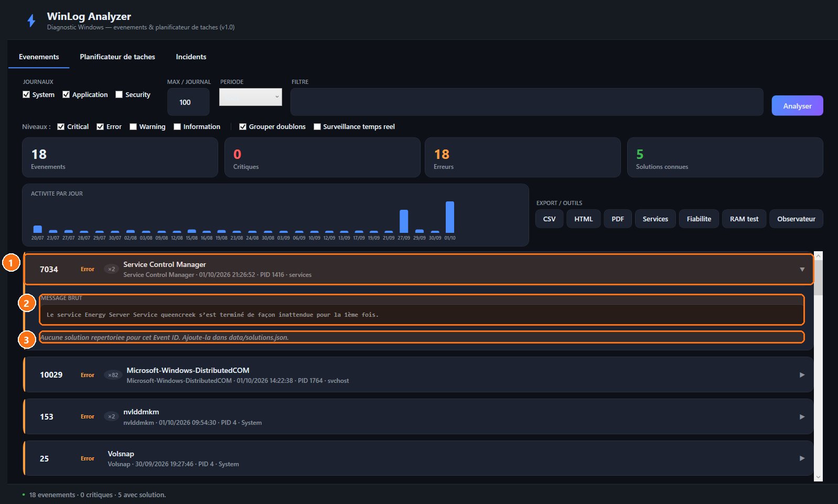The height and width of the screenshot is (504, 838).
Task: Launch the RAM test tool
Action: (744, 219)
